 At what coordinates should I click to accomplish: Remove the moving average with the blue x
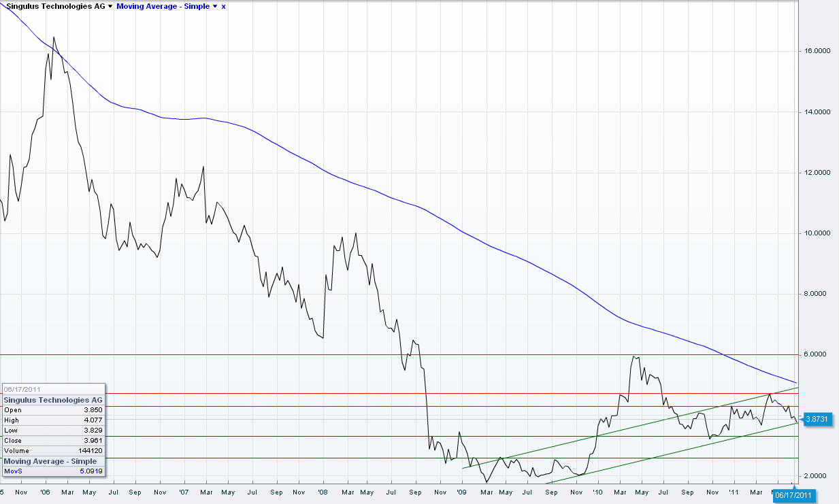[x=224, y=6]
